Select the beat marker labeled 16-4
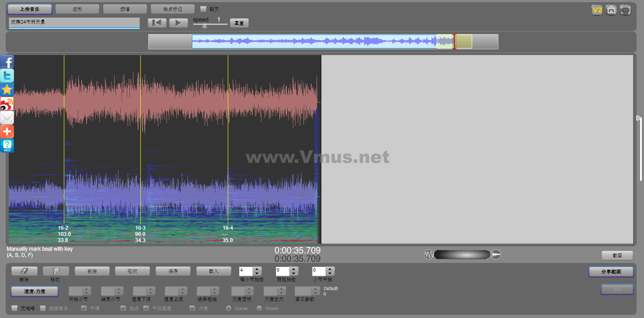 [x=228, y=228]
